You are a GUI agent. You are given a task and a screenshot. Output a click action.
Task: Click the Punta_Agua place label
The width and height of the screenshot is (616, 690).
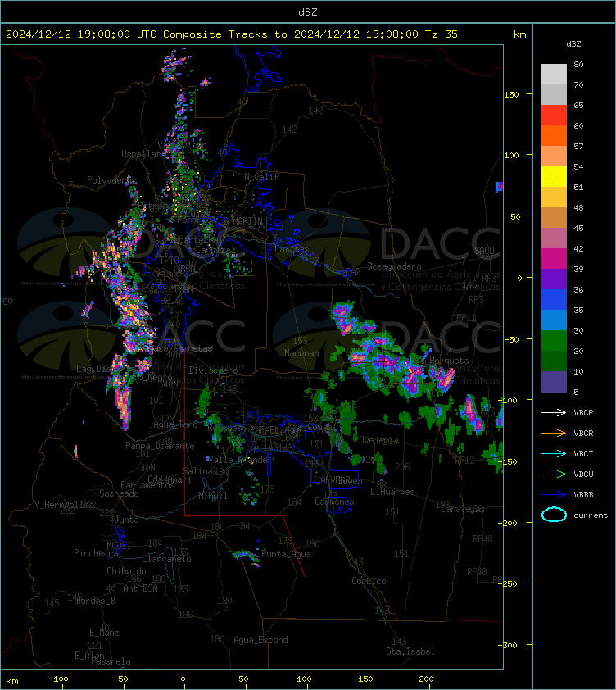click(286, 554)
